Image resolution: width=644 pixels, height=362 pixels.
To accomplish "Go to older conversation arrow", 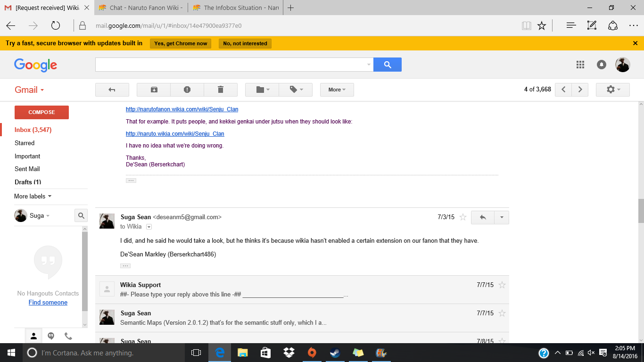I will click(580, 90).
